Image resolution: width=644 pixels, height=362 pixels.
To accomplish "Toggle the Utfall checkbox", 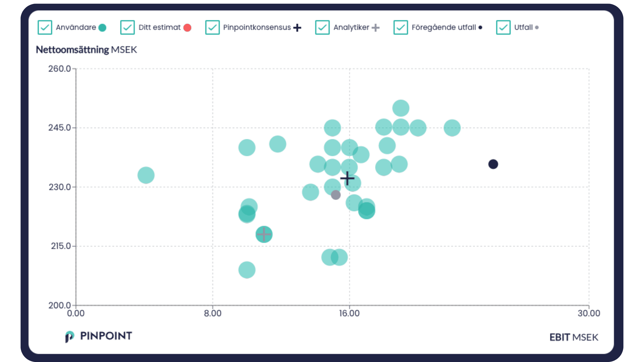I will 503,27.
